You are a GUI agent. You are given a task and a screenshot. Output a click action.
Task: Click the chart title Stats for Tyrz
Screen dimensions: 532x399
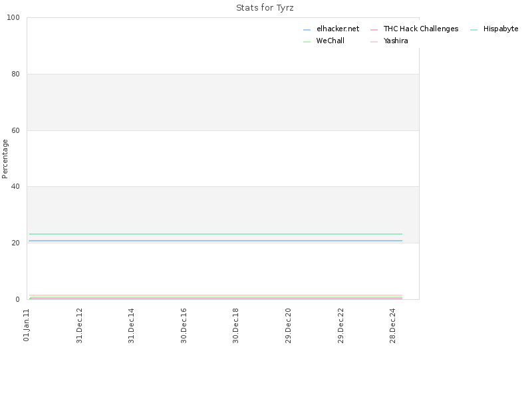[x=265, y=8]
